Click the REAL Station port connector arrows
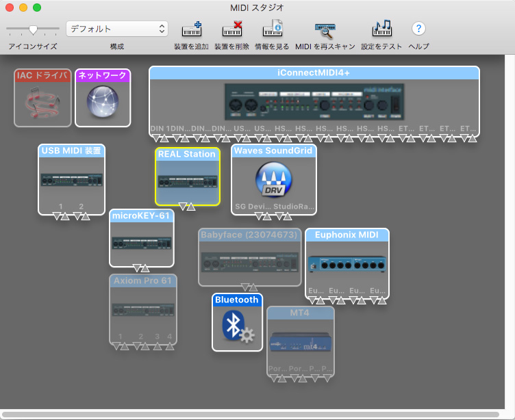Screen dimensions: 515x420 [187, 207]
